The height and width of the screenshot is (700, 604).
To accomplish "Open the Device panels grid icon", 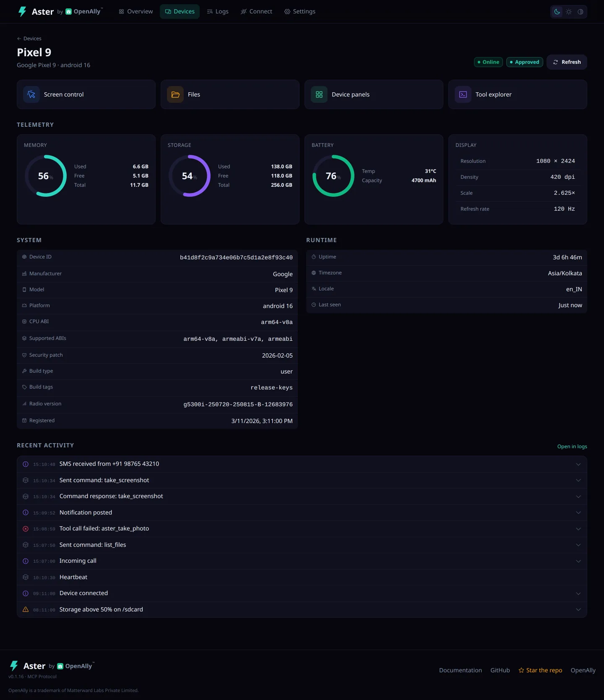I will click(x=319, y=94).
